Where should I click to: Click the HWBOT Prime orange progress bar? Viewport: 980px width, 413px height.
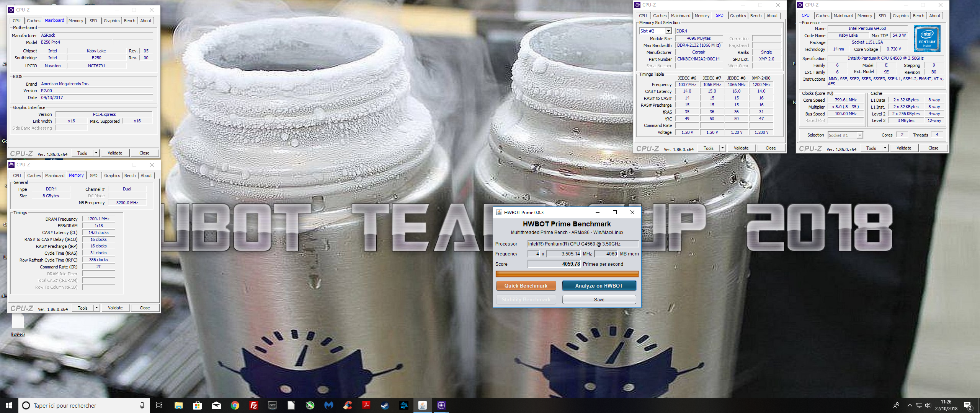(567, 274)
